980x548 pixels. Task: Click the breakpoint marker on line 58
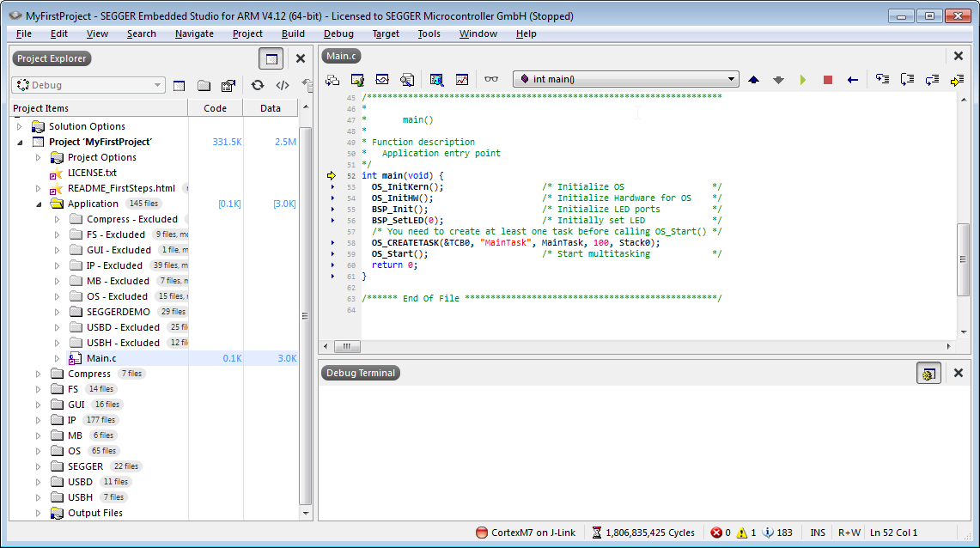pyautogui.click(x=332, y=242)
